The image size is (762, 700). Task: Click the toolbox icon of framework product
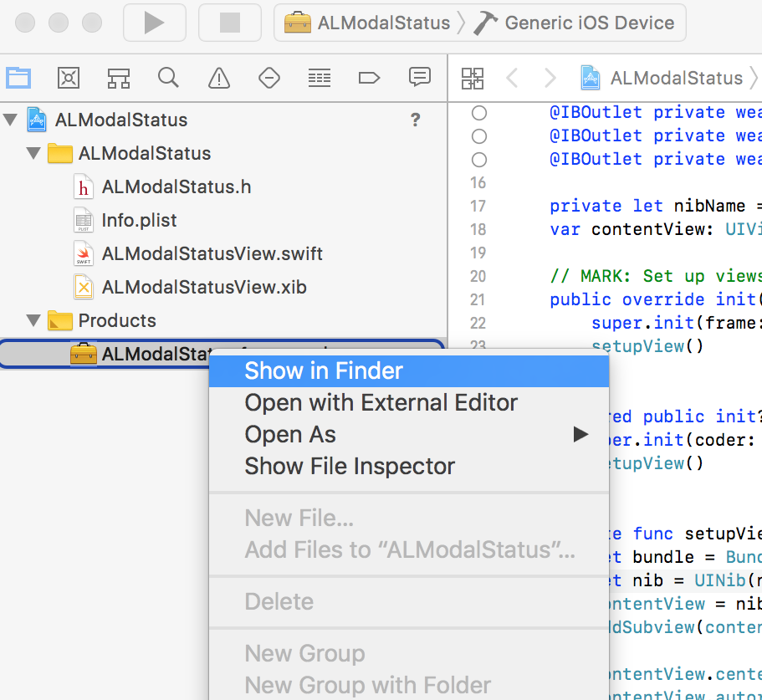tap(84, 354)
